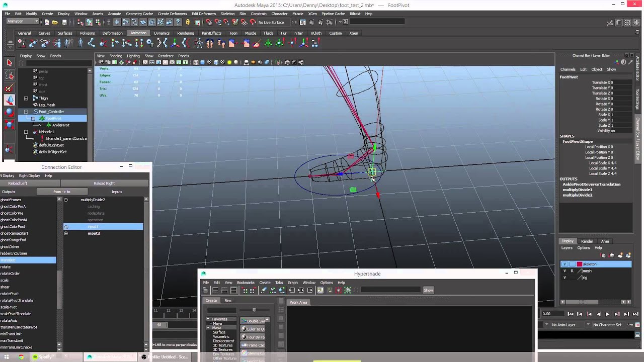This screenshot has height=362, width=644.
Task: Click the question mark help icon
Action: click(178, 22)
